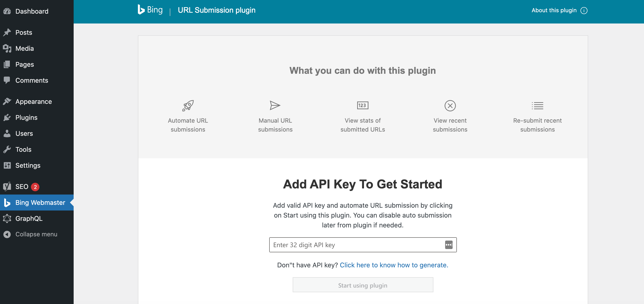Click the GraphQL sidebar item

(x=29, y=218)
